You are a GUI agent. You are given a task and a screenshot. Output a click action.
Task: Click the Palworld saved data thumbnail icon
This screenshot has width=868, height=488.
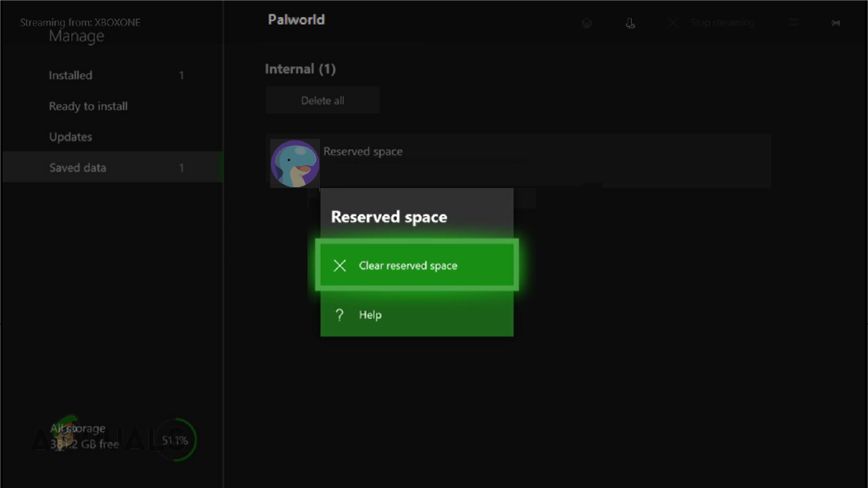click(294, 162)
